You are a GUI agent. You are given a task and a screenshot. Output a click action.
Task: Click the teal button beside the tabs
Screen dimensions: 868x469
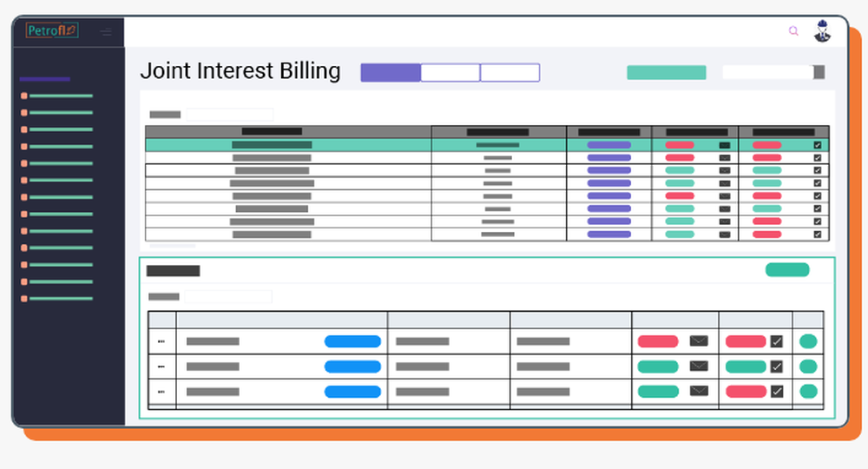point(666,72)
